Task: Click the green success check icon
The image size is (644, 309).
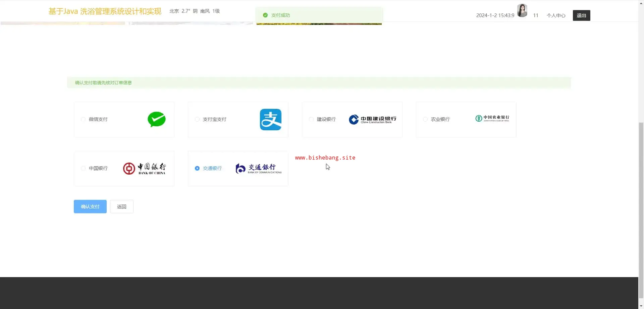Action: click(265, 15)
